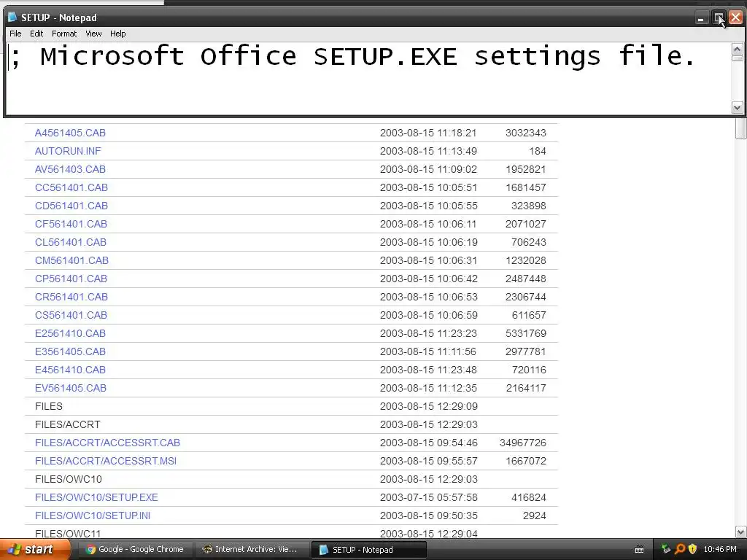The width and height of the screenshot is (747, 560).
Task: Open the AV561403.CAB link
Action: (x=70, y=169)
